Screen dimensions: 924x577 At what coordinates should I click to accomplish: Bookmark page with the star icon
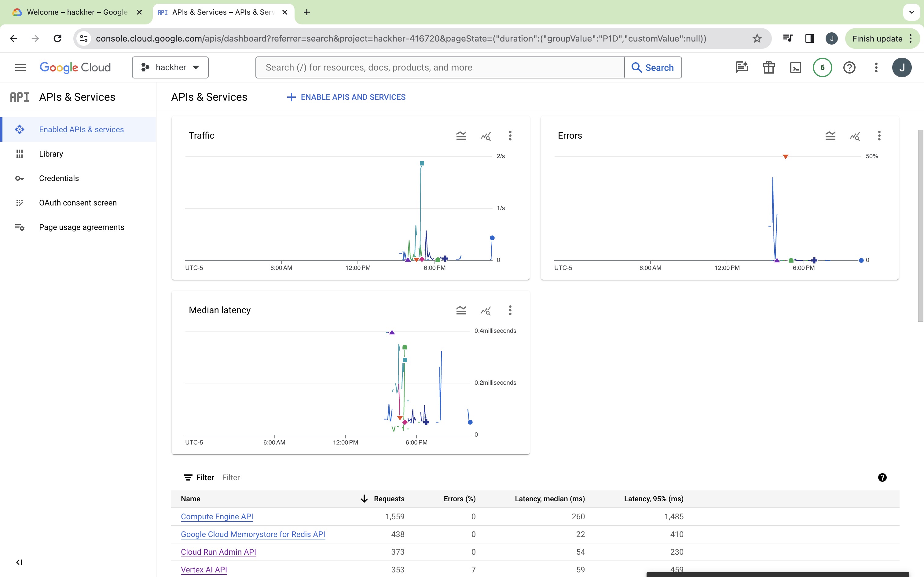click(x=757, y=38)
